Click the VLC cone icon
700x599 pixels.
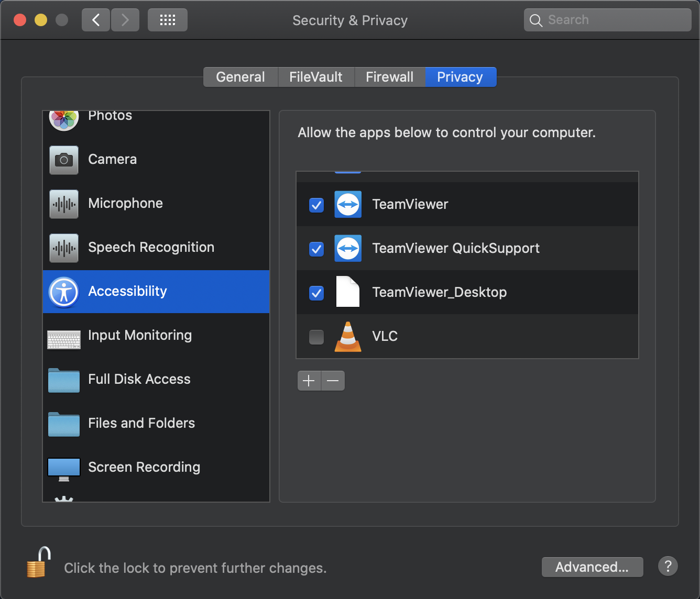point(348,336)
